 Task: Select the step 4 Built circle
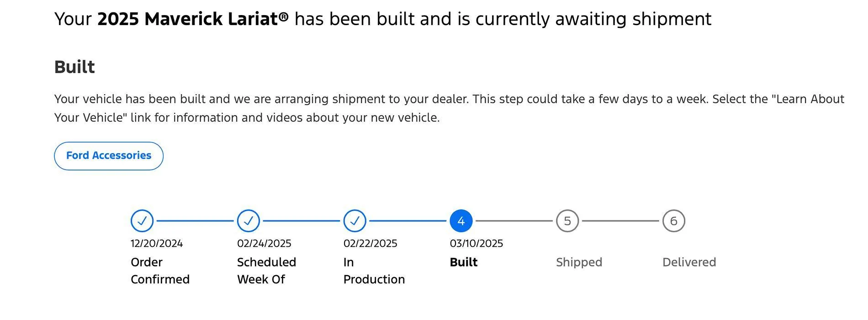pos(461,221)
